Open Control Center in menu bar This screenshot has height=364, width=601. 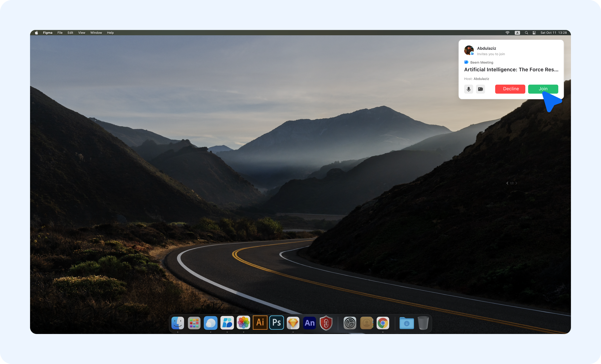534,33
